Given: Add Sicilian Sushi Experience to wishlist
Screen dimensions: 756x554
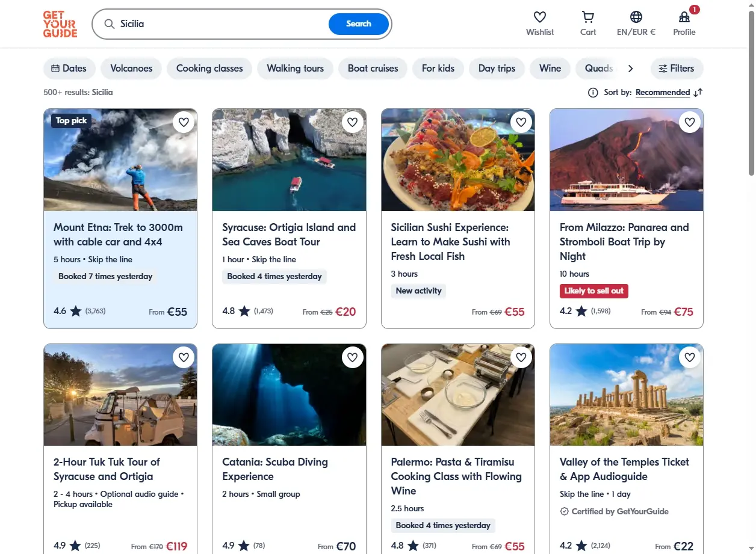Looking at the screenshot, I should [521, 122].
